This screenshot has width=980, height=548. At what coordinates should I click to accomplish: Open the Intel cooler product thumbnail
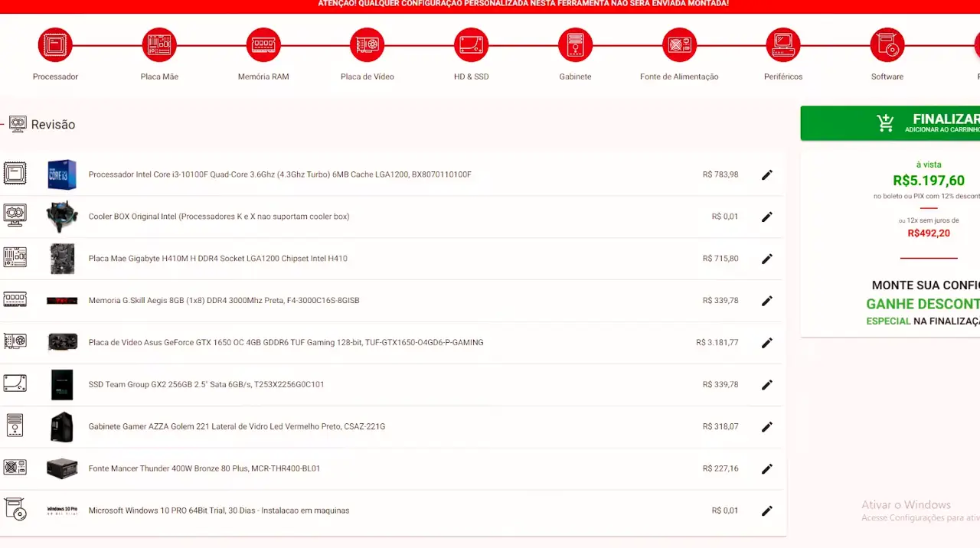62,217
